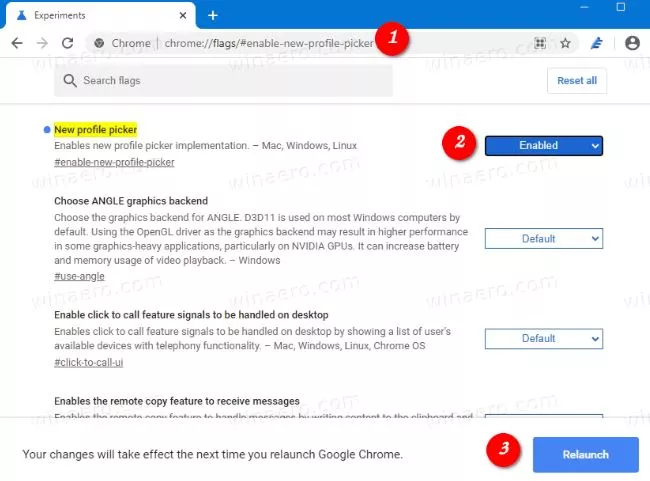The image size is (650, 481).
Task: Click the flask favicon on Experiments tab
Action: tap(22, 15)
